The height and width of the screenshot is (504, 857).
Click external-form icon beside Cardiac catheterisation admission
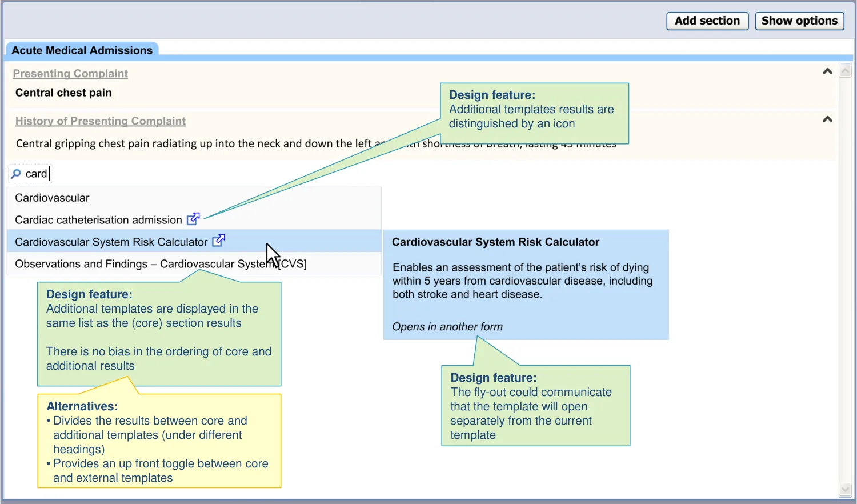tap(193, 218)
